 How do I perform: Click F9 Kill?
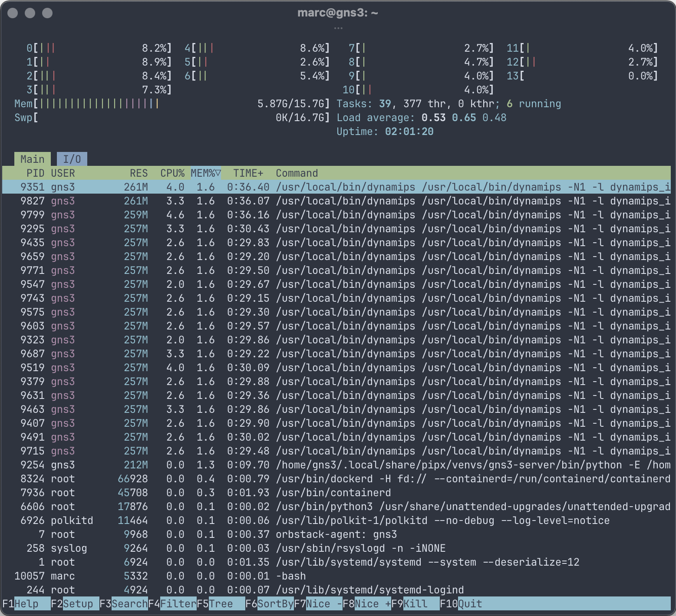[x=415, y=603]
